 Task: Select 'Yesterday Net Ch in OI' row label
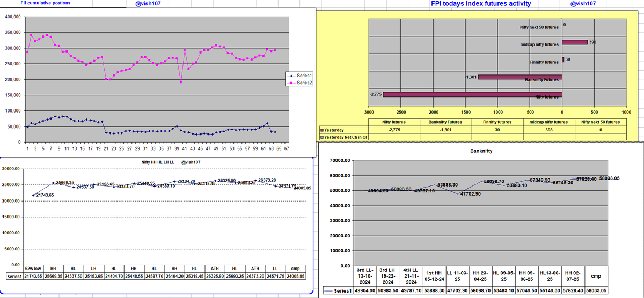point(345,137)
